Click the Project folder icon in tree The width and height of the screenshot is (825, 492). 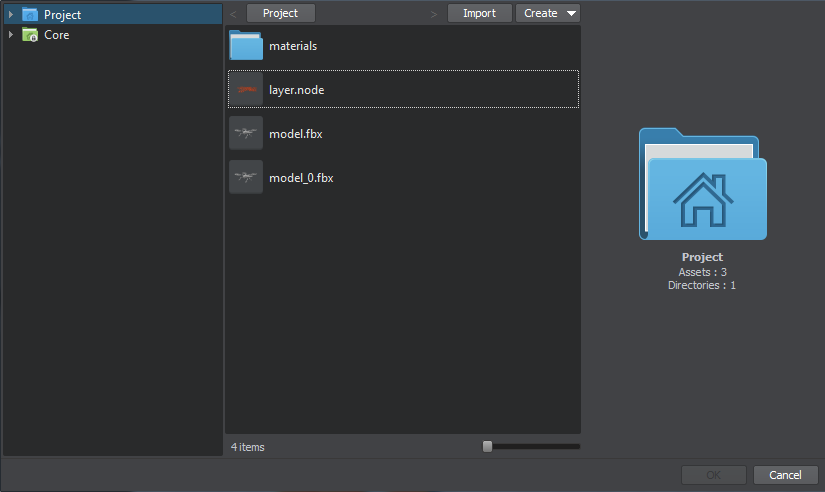[30, 15]
